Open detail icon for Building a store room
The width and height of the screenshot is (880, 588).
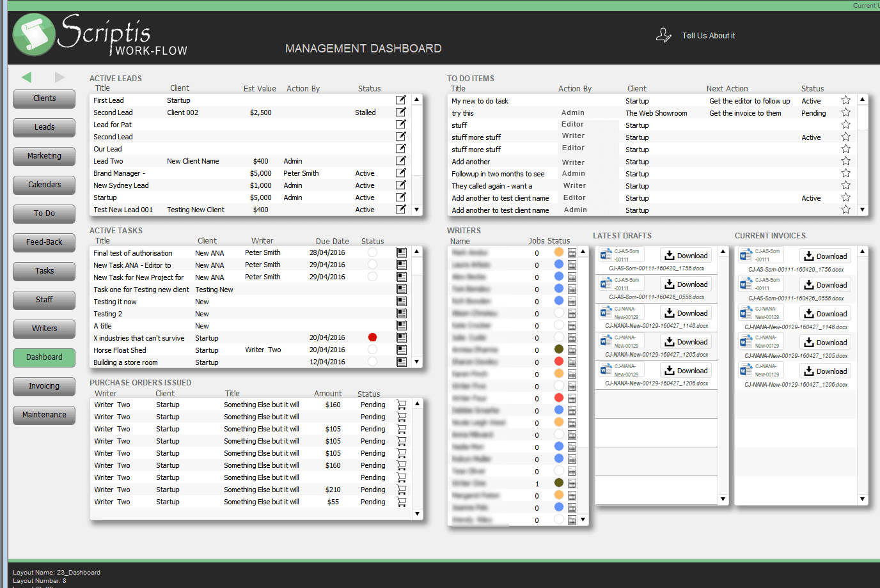coord(402,362)
